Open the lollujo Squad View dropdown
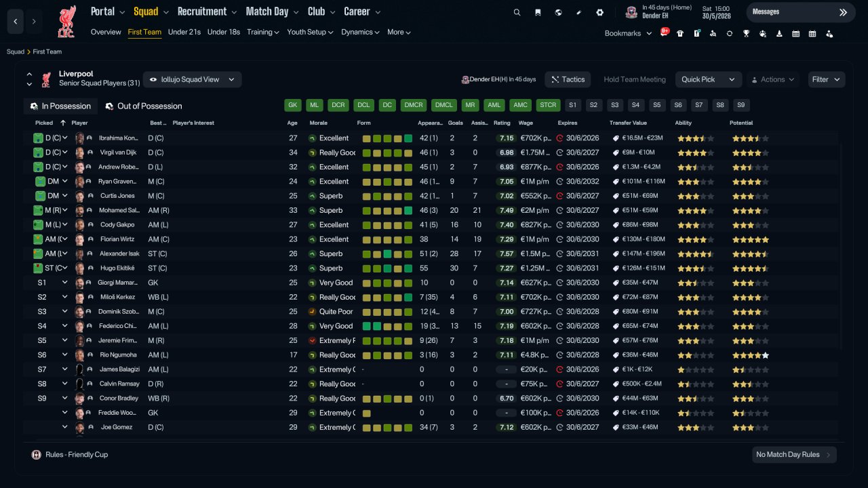868x488 pixels. (192, 79)
